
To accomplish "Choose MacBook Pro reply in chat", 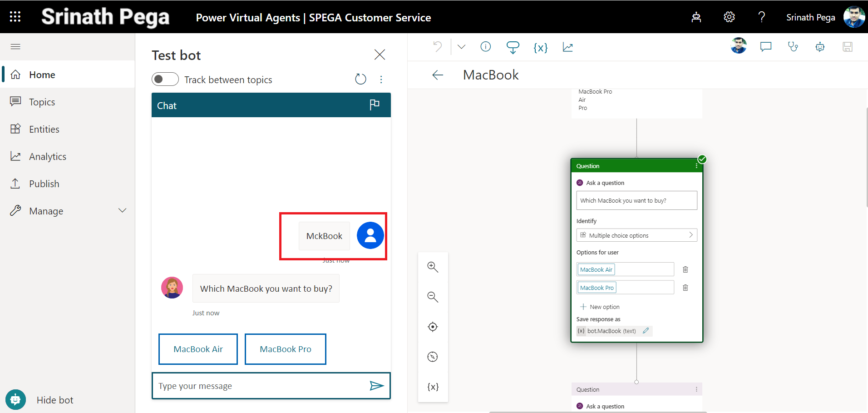I will 285,349.
